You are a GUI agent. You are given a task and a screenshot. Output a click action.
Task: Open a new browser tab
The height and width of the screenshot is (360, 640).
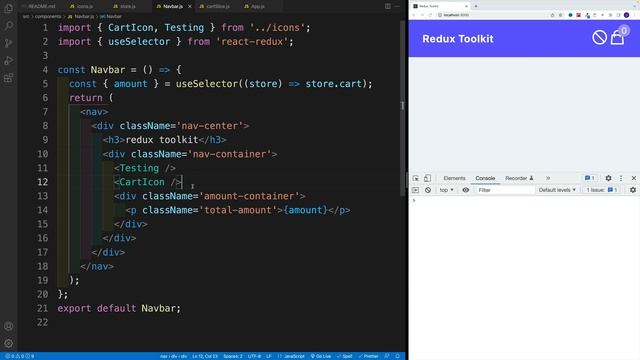[x=476, y=6]
